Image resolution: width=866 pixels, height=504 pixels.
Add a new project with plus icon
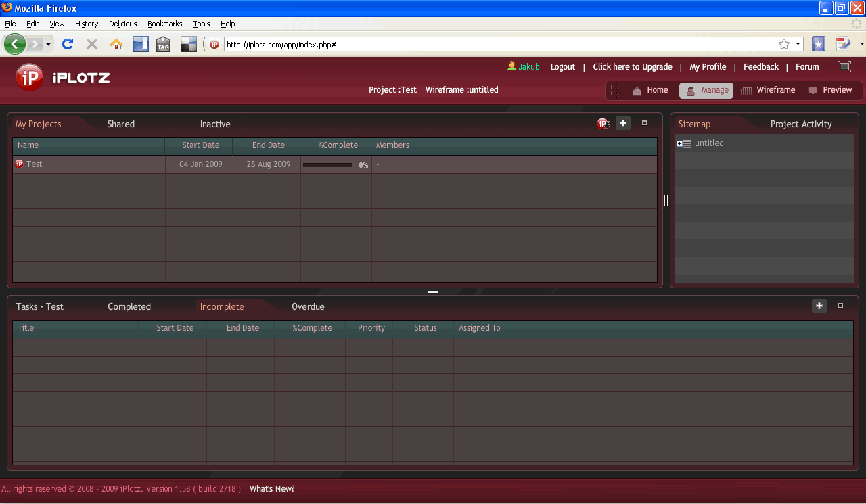(x=623, y=123)
